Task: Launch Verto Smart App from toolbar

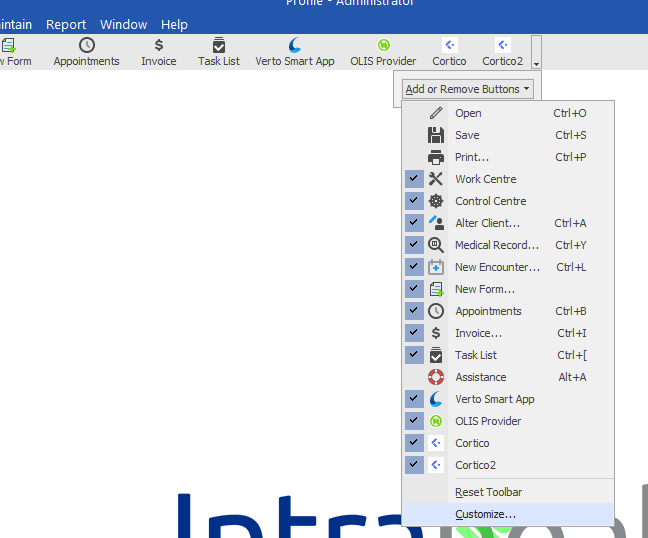Action: [295, 45]
